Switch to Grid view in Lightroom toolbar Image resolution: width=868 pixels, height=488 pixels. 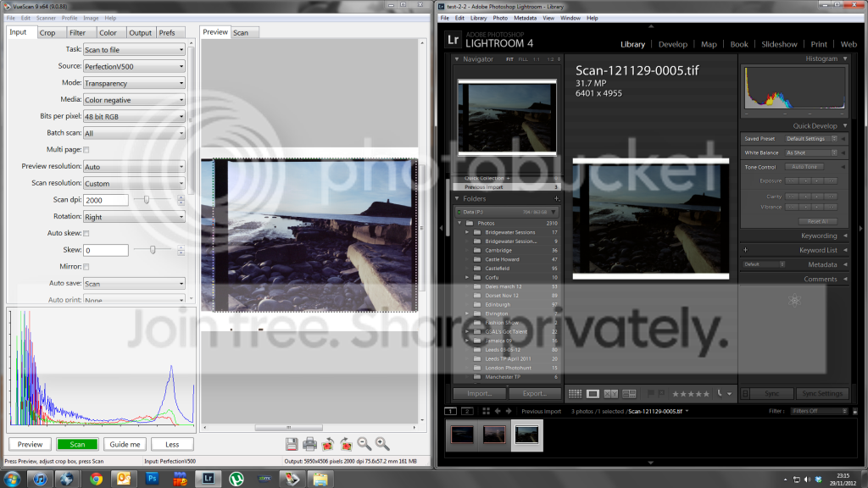[575, 394]
